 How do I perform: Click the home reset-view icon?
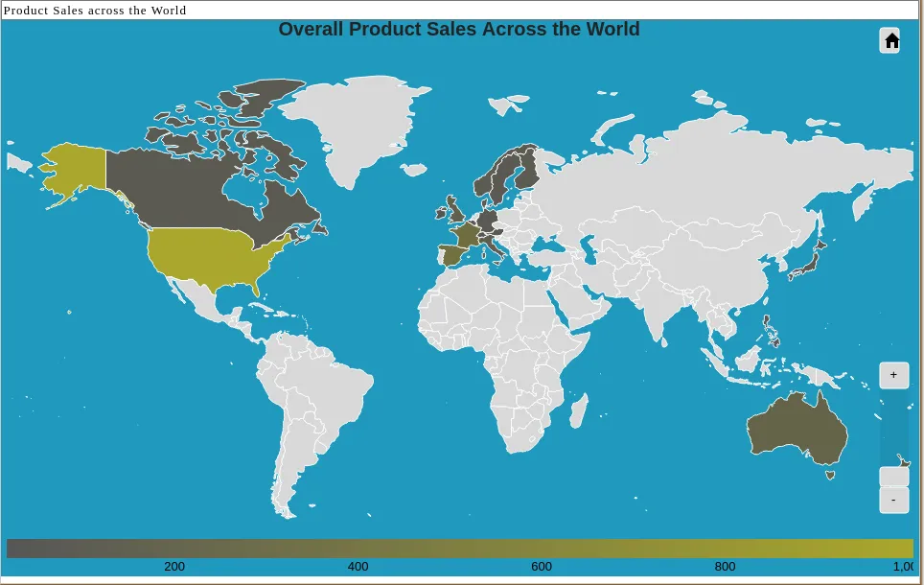click(x=889, y=40)
